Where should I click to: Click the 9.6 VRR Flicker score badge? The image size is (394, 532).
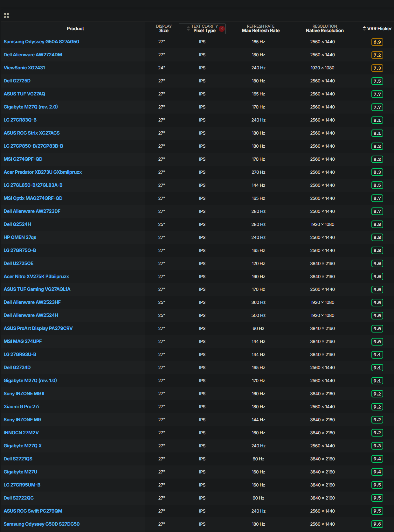[x=377, y=524]
